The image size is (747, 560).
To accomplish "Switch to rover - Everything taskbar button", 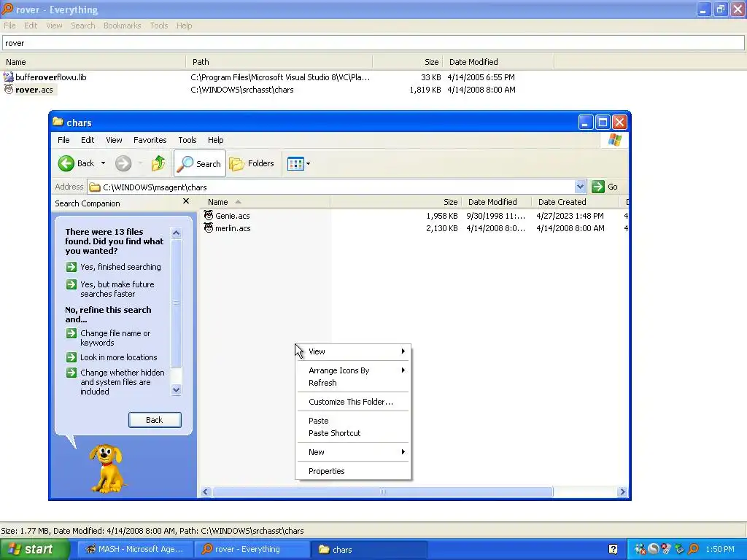I will tap(252, 549).
